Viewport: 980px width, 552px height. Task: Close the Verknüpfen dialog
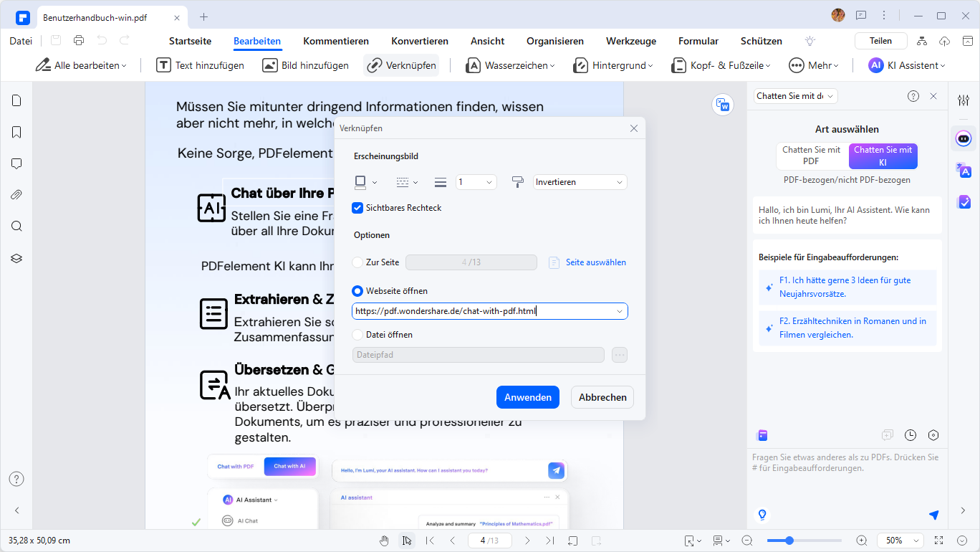[x=633, y=128]
